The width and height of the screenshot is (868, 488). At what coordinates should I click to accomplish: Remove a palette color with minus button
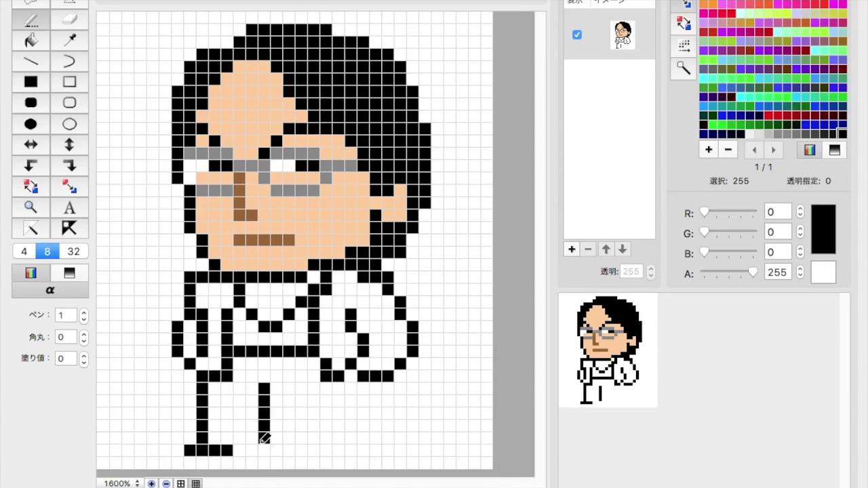point(728,150)
